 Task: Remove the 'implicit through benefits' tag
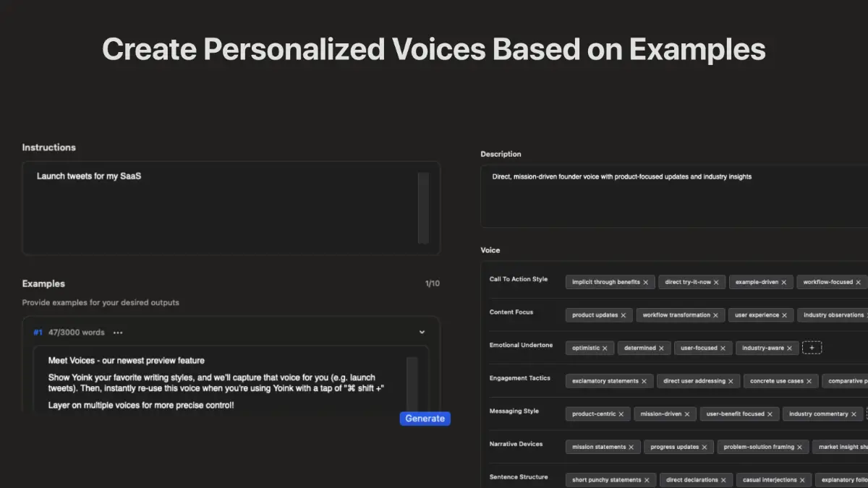[646, 282]
